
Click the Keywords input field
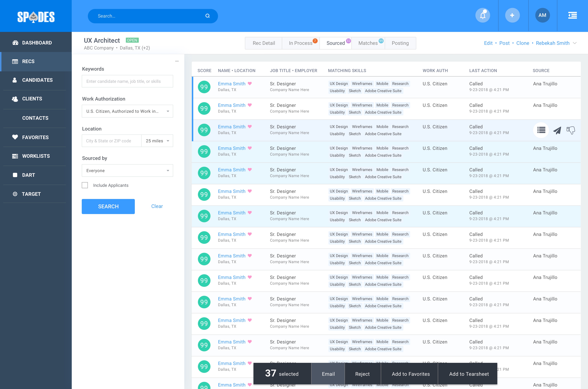[127, 81]
